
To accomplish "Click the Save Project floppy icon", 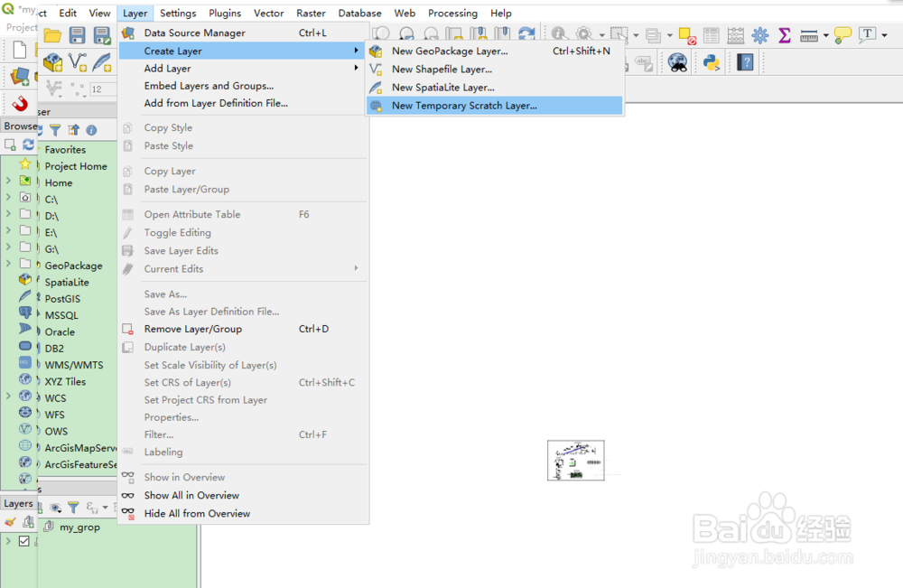I will point(77,35).
